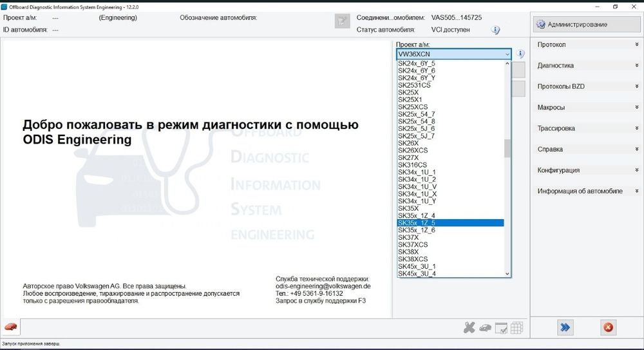
Task: Select SK37XCS from project list
Action: pyautogui.click(x=450, y=245)
